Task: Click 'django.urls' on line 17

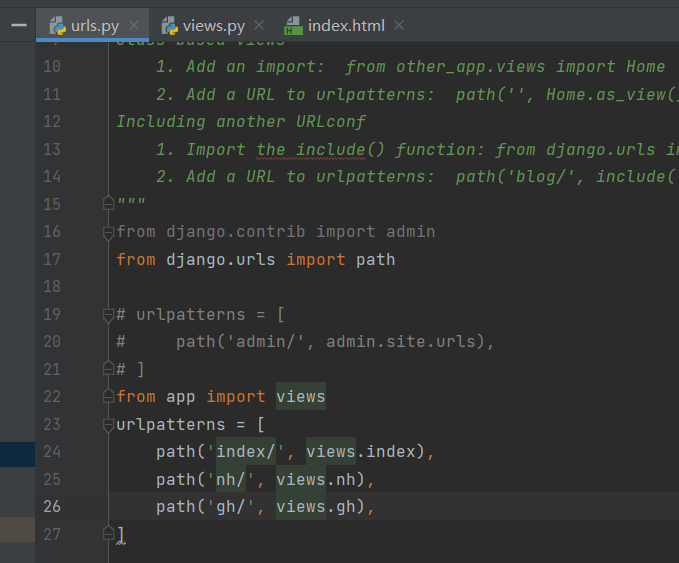Action: [220, 260]
